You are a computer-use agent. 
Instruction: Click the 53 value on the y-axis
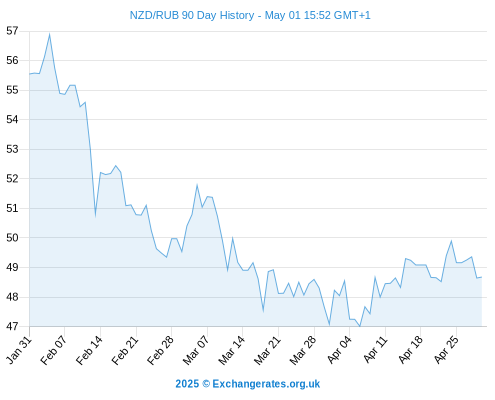pyautogui.click(x=12, y=149)
